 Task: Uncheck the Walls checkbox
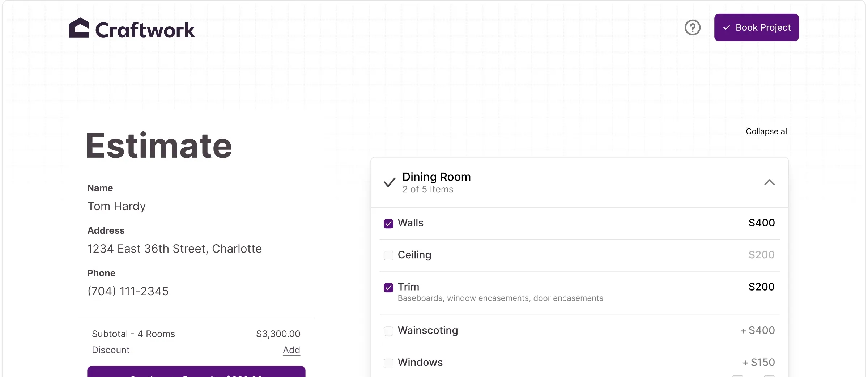pyautogui.click(x=388, y=224)
